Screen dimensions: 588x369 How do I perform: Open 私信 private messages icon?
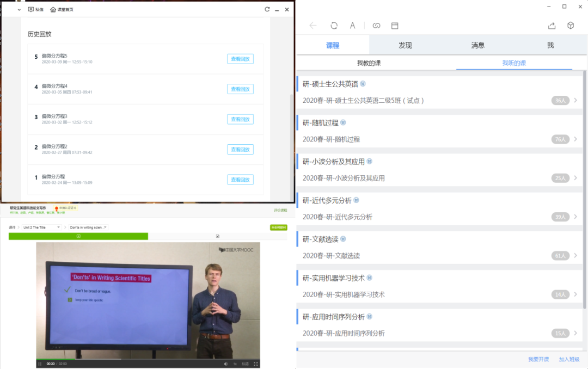pos(35,9)
